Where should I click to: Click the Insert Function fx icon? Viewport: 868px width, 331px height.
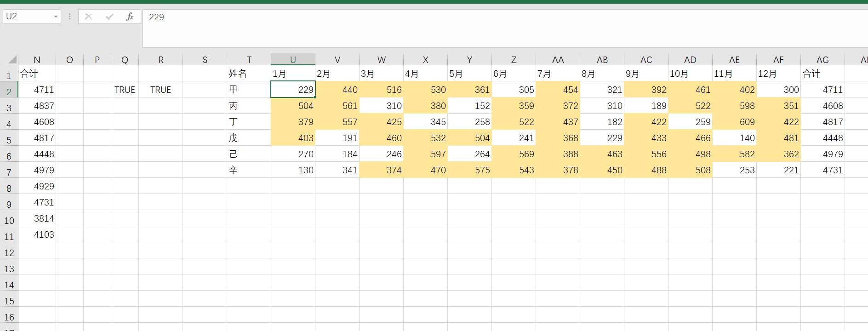[130, 17]
